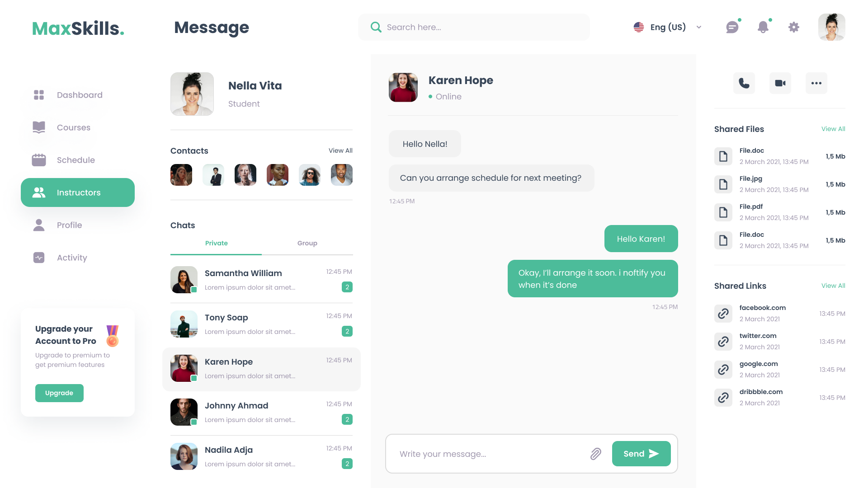The image size is (868, 488).
Task: Open the settings gear icon
Action: click(x=794, y=27)
